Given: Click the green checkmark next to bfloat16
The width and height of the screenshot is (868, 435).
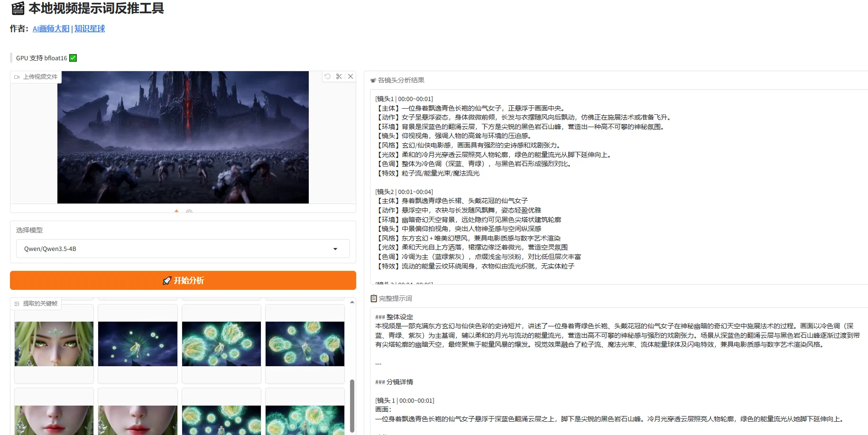Looking at the screenshot, I should click(73, 58).
